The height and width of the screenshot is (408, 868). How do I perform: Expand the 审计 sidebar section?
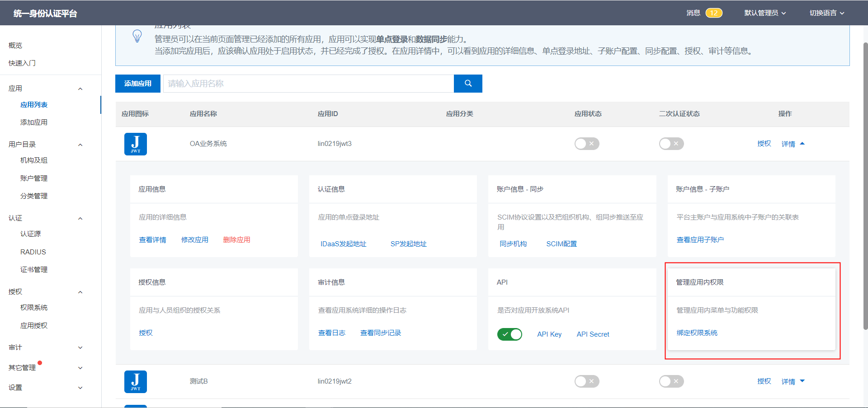(45, 347)
